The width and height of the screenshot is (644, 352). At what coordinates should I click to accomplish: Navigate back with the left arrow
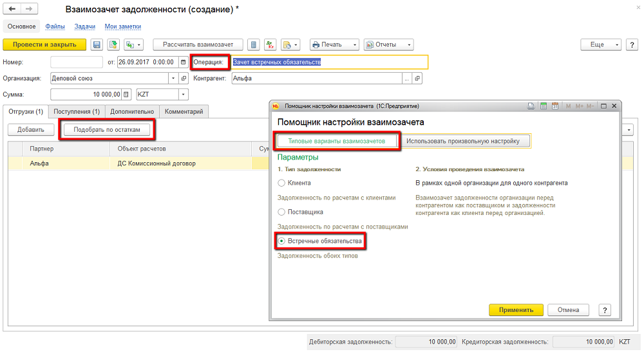pyautogui.click(x=12, y=10)
